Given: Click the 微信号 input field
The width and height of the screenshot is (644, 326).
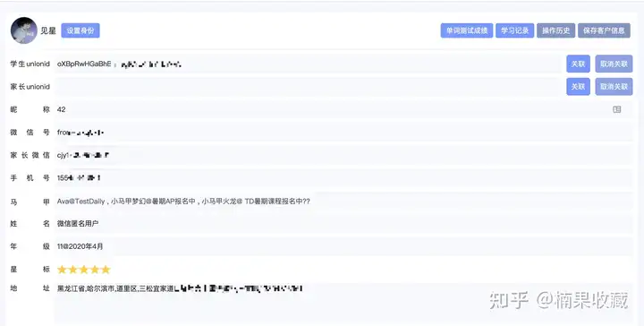Looking at the screenshot, I should point(343,133).
